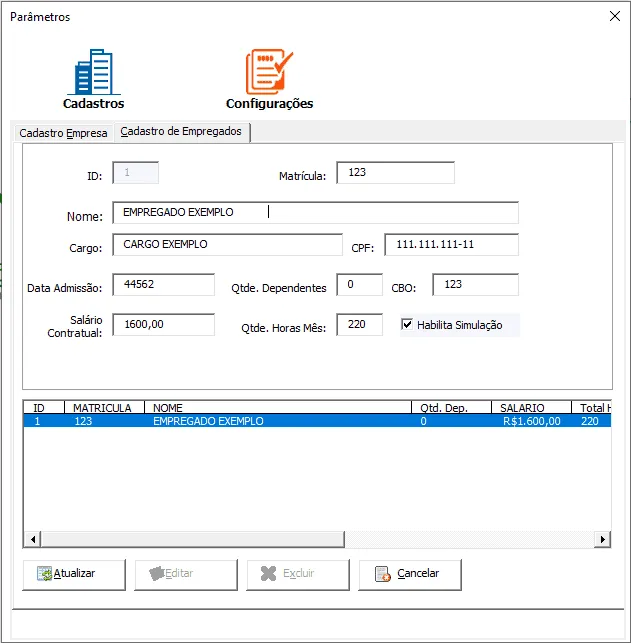Edit the CPF field
This screenshot has height=643, width=631.
point(451,245)
